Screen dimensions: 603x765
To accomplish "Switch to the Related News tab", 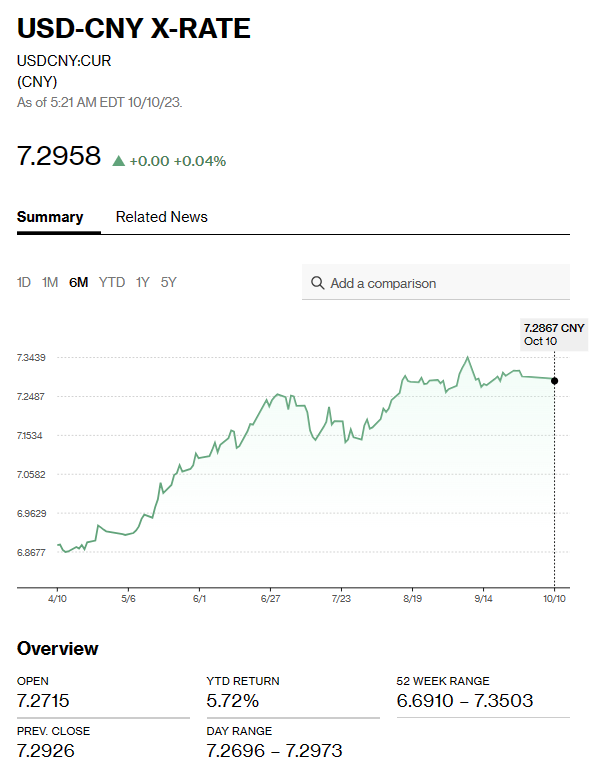I will click(162, 217).
